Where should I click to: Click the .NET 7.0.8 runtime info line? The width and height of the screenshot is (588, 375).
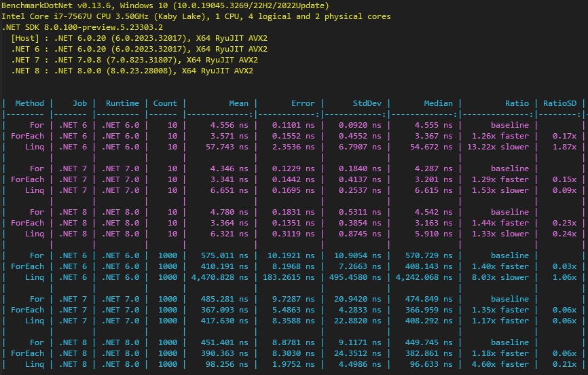(134, 60)
